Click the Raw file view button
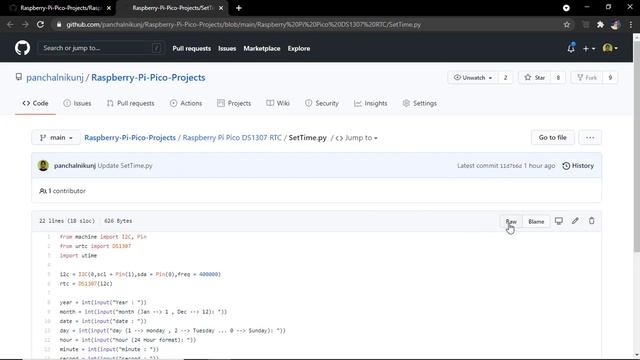 [x=511, y=221]
